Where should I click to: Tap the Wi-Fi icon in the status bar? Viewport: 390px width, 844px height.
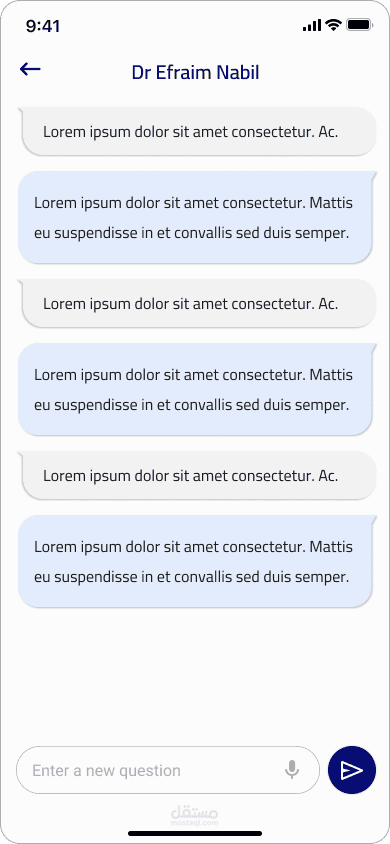[x=334, y=25]
